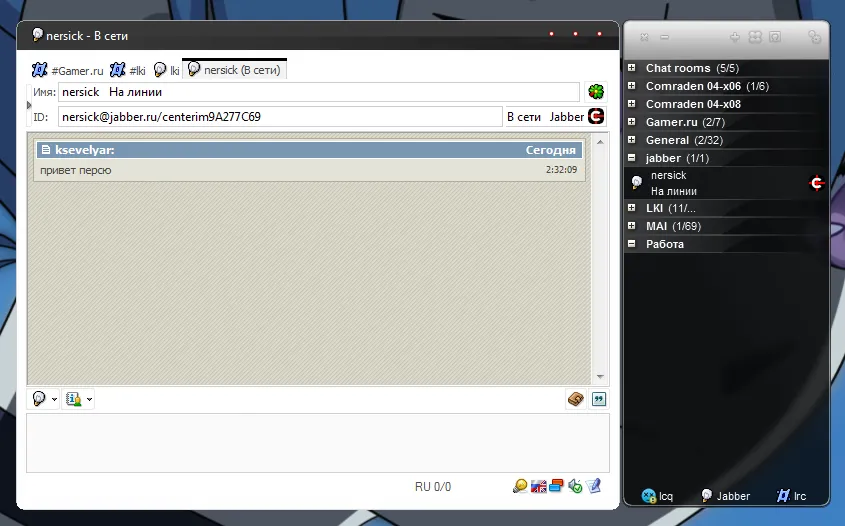Open the message history book icon
Viewport: 845px width, 526px height.
coord(575,399)
